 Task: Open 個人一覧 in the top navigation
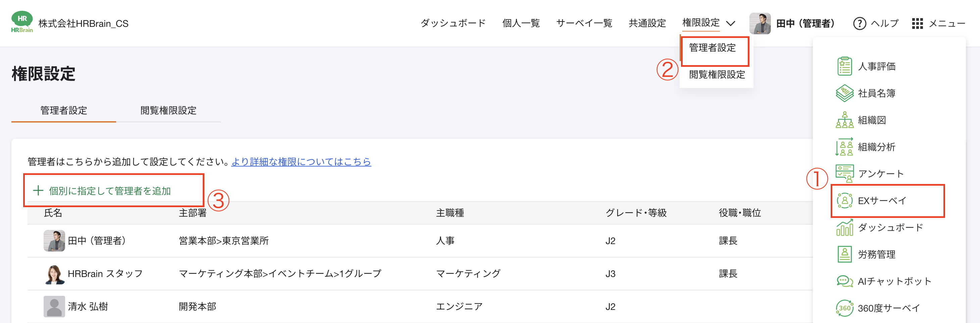click(x=521, y=23)
